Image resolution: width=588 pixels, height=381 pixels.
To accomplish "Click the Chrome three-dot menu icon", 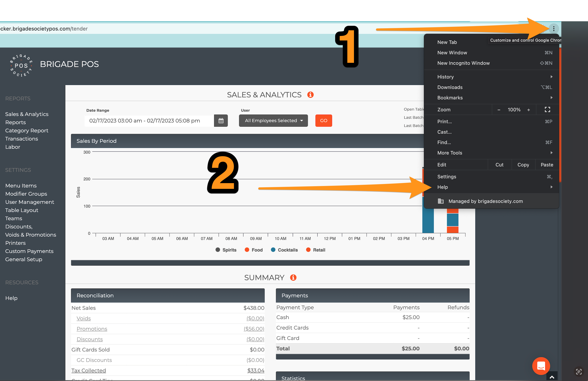I will pyautogui.click(x=553, y=29).
